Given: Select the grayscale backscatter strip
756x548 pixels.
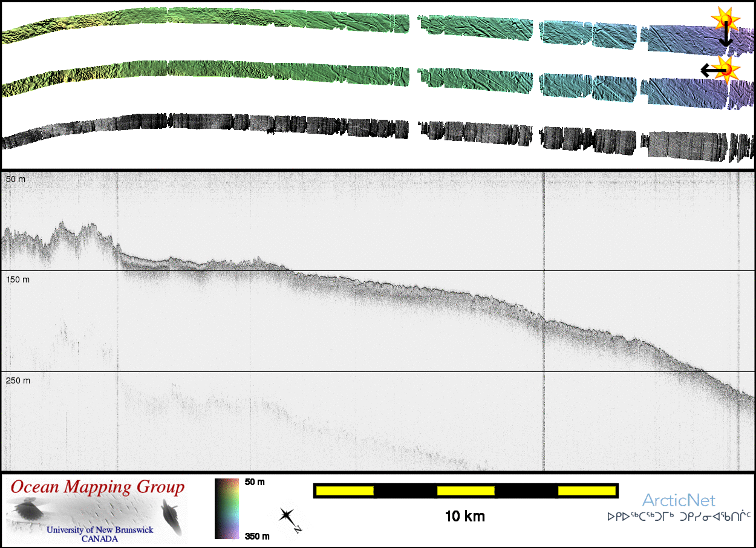Looking at the screenshot, I should pos(363,130).
